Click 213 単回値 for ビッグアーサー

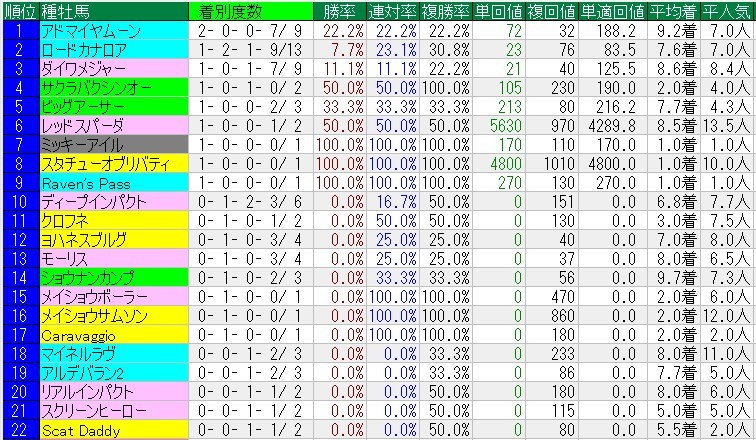(510, 107)
